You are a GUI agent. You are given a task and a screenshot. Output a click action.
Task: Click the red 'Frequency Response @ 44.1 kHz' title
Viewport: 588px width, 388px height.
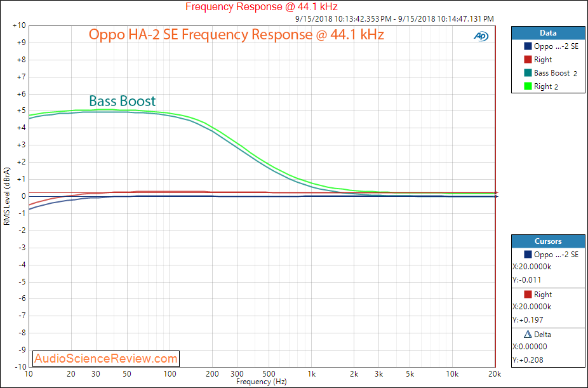click(262, 7)
